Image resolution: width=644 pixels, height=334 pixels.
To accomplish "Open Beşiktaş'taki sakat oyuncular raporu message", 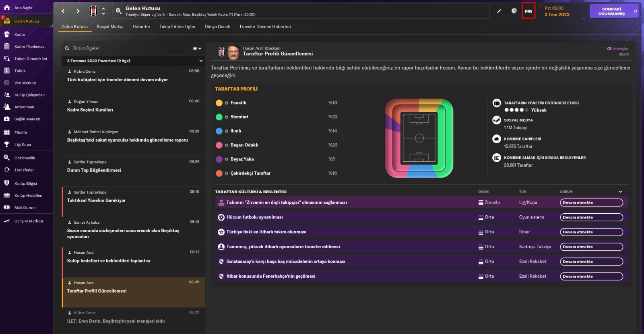I will click(x=133, y=141).
